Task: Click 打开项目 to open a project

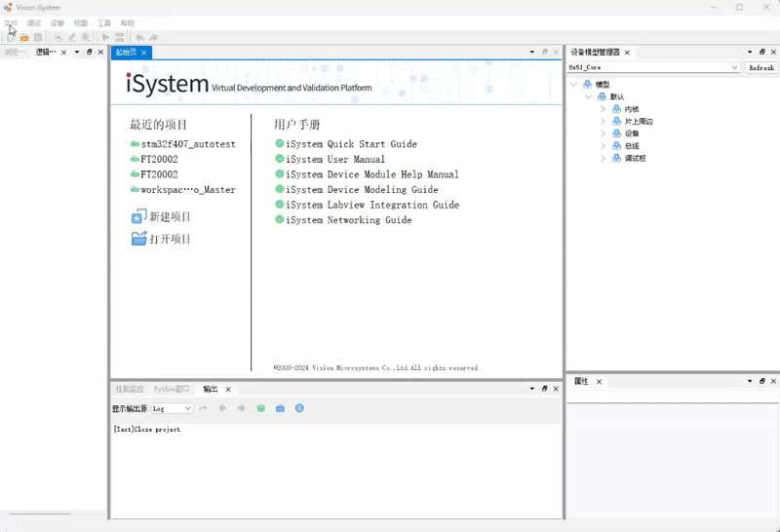Action: 170,239
